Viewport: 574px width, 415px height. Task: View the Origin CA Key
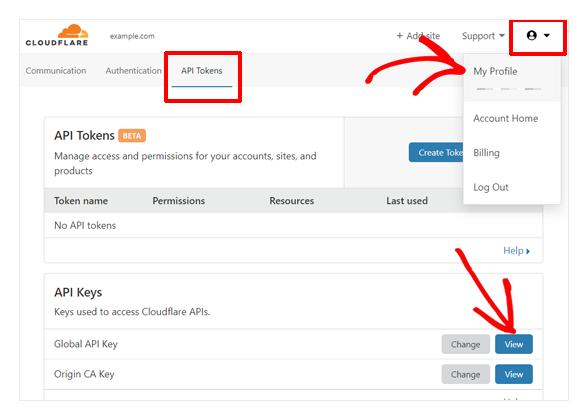pyautogui.click(x=514, y=374)
